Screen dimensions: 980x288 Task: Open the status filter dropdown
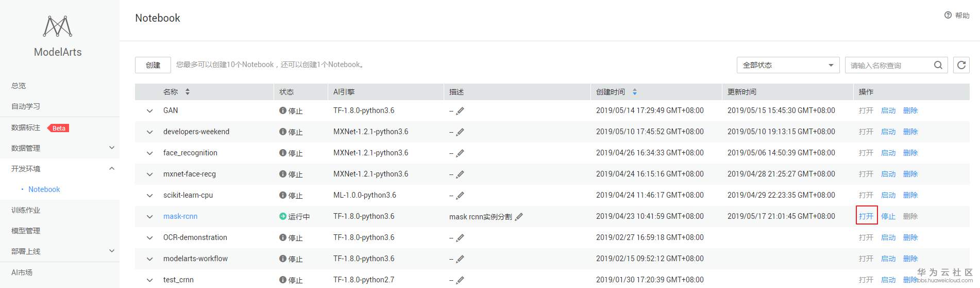coord(788,65)
